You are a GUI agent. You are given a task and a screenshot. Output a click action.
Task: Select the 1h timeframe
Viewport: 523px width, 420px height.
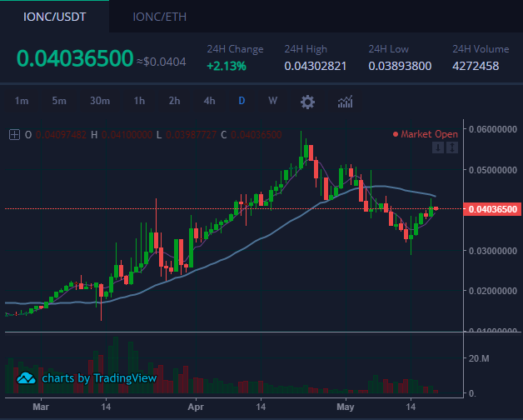139,101
